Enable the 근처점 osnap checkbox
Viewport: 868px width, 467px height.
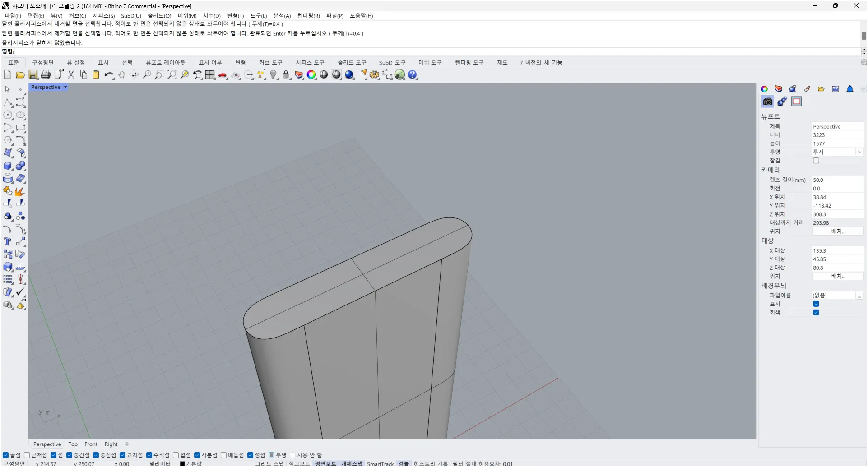(27, 455)
